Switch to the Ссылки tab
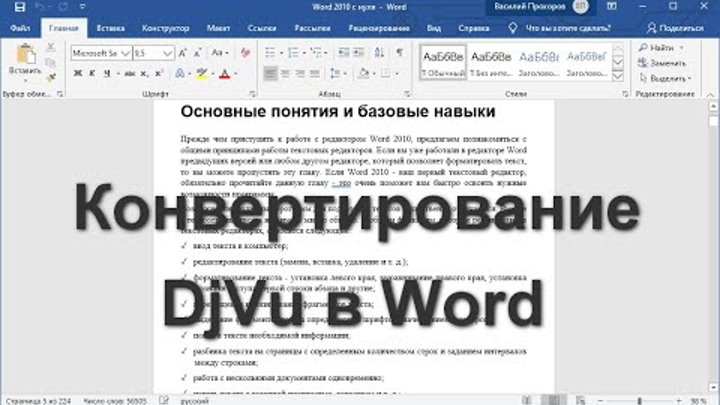This screenshot has height=405, width=720. pos(262,28)
